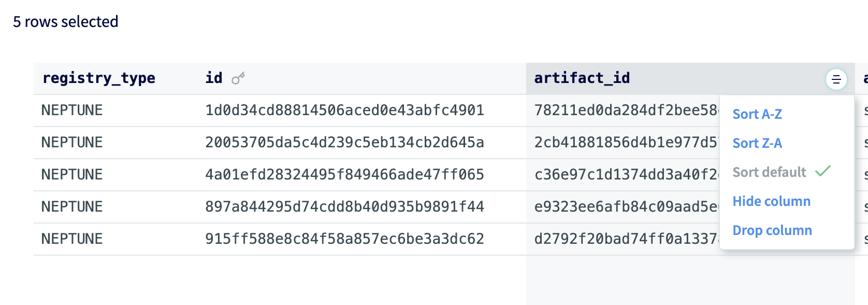
Task: Click the registry_type column header
Action: click(99, 78)
